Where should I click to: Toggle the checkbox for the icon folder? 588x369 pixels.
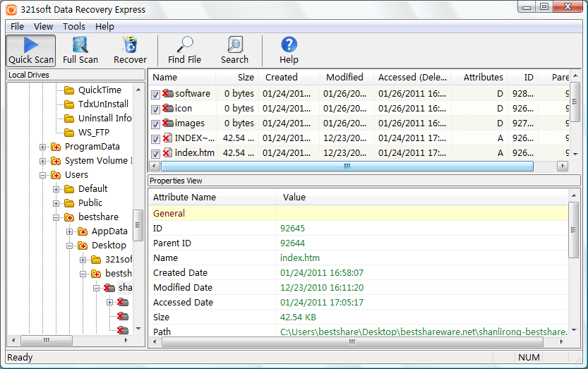pyautogui.click(x=156, y=109)
